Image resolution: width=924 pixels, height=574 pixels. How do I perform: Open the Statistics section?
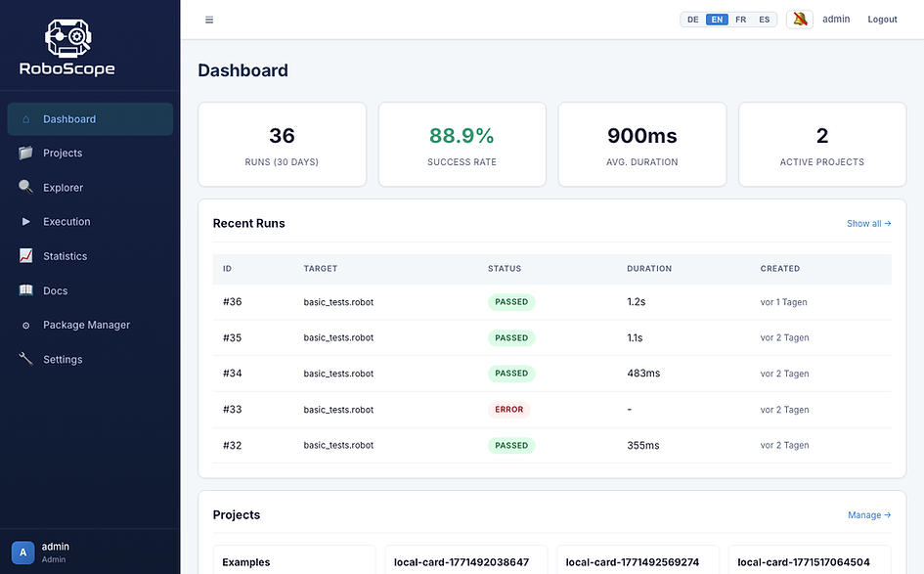(90, 256)
